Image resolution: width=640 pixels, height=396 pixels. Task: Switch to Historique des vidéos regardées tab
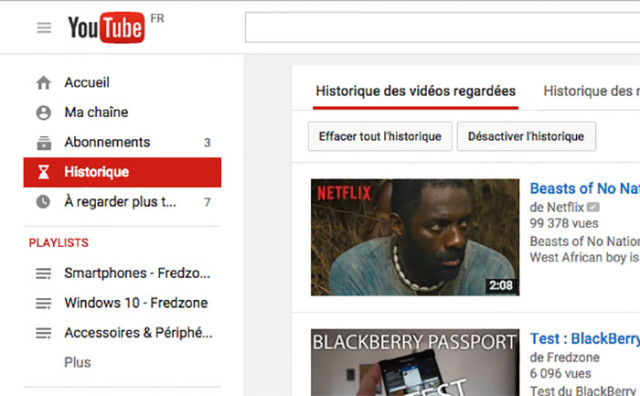(416, 91)
